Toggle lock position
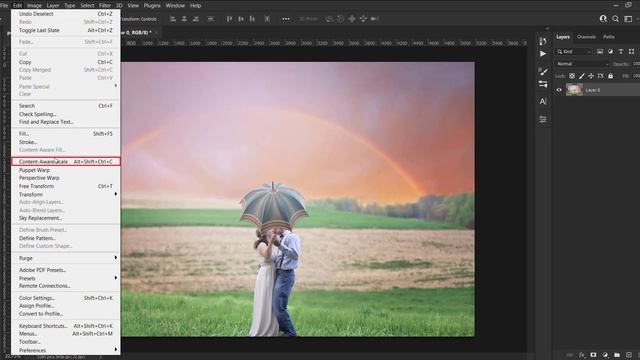This screenshot has width=640, height=360. (x=591, y=76)
